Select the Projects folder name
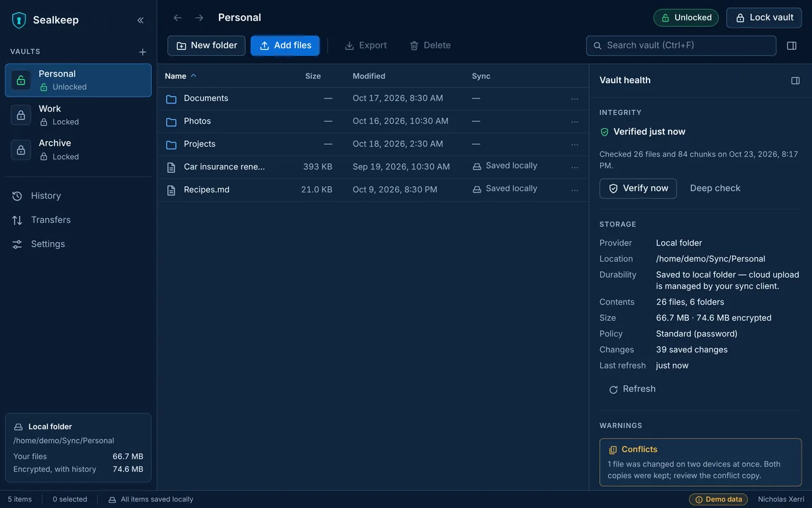 [x=200, y=144]
